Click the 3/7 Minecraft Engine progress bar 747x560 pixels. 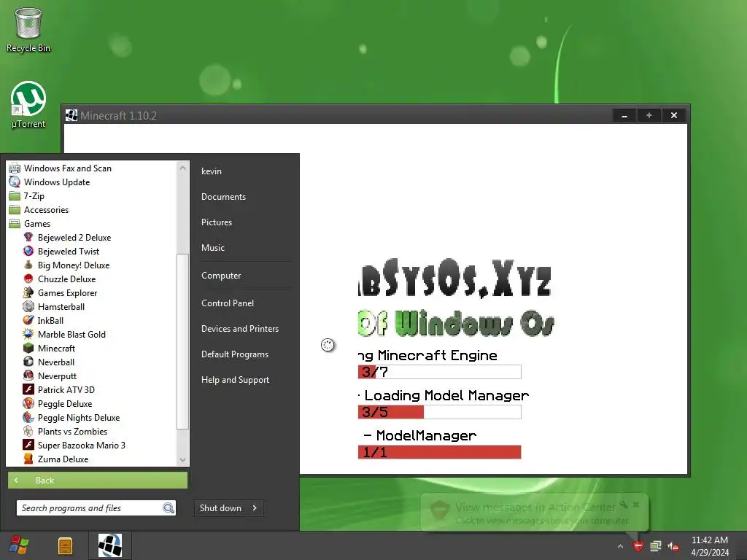click(x=439, y=371)
